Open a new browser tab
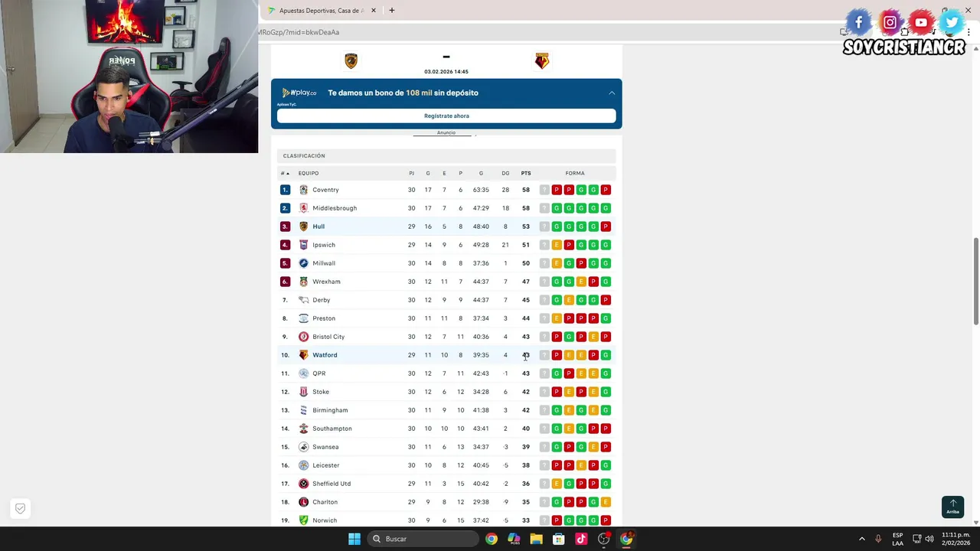 (392, 11)
